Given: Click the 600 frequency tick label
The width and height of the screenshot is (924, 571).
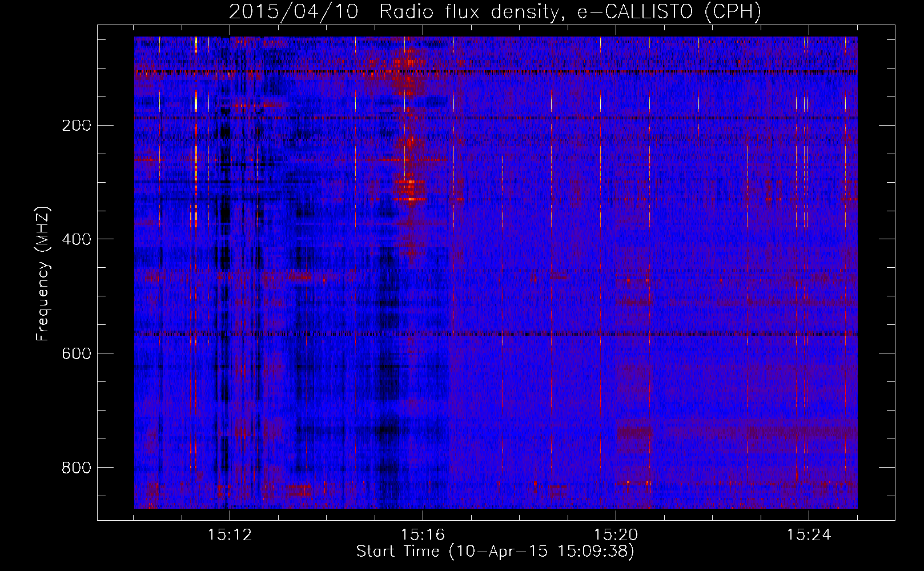Looking at the screenshot, I should coord(77,354).
